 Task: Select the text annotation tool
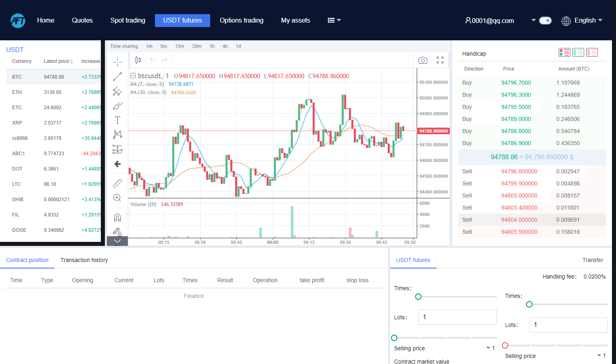[117, 120]
